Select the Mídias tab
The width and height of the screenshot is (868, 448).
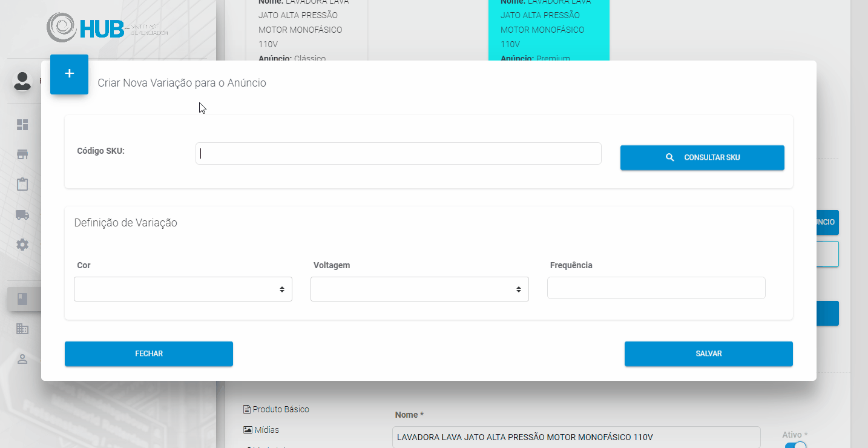261,430
